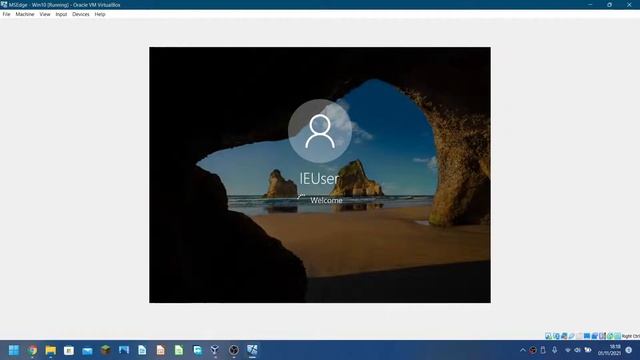
Task: Open the volume speaker tray icon
Action: 578,350
